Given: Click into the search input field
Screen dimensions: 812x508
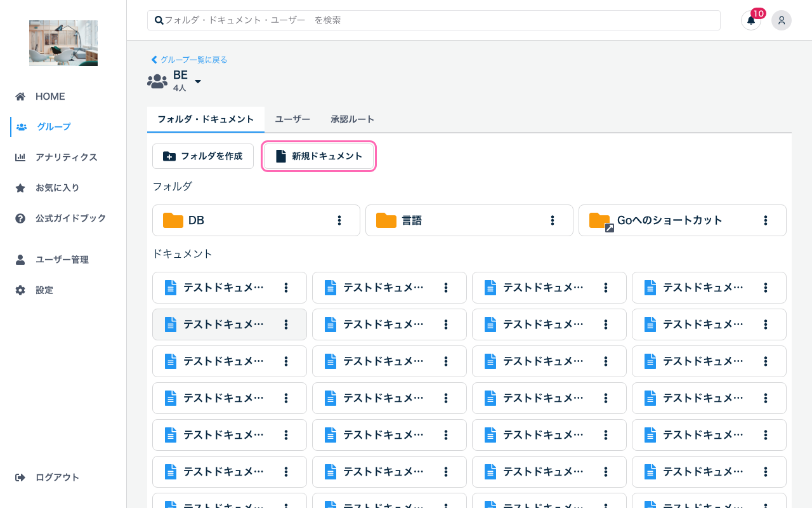Looking at the screenshot, I should (x=433, y=20).
